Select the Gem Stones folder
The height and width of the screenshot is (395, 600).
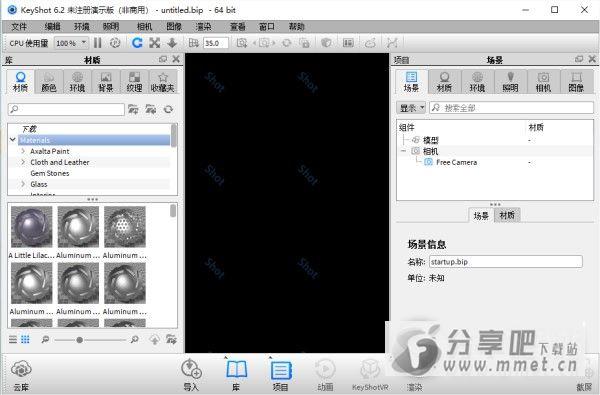(50, 173)
